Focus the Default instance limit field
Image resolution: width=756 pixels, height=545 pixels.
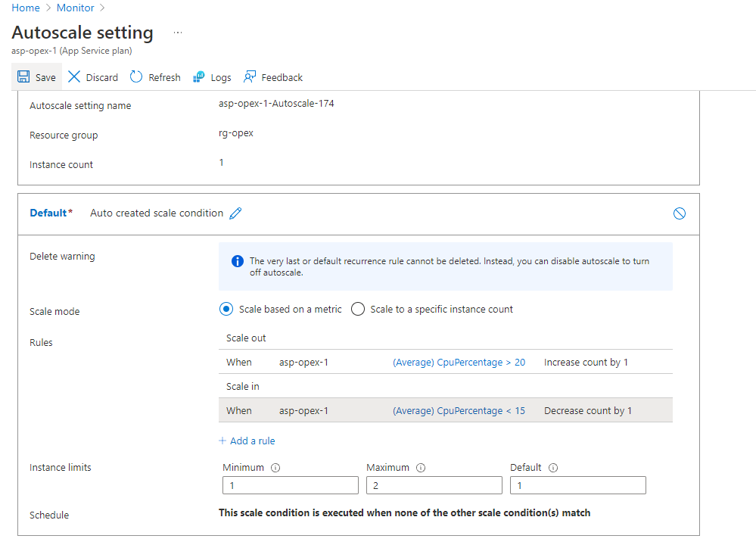pyautogui.click(x=577, y=485)
